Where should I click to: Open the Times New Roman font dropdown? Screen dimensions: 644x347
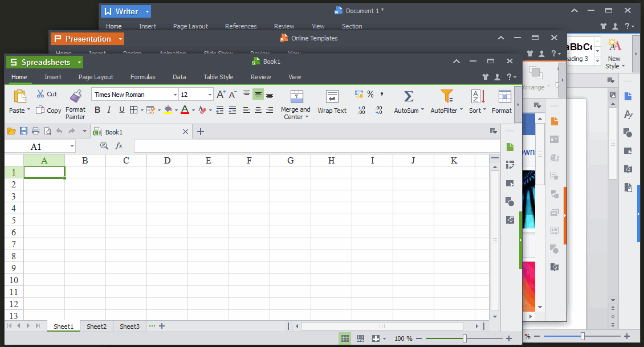click(175, 95)
